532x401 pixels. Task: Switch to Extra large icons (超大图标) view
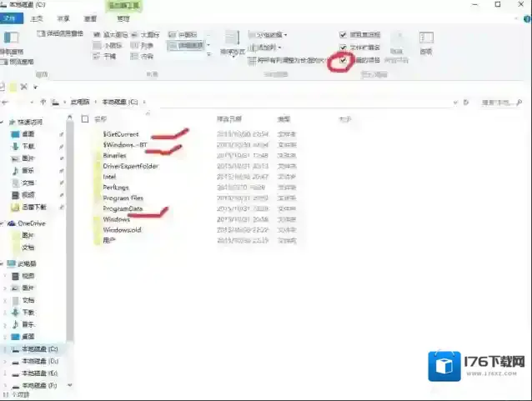tap(111, 35)
